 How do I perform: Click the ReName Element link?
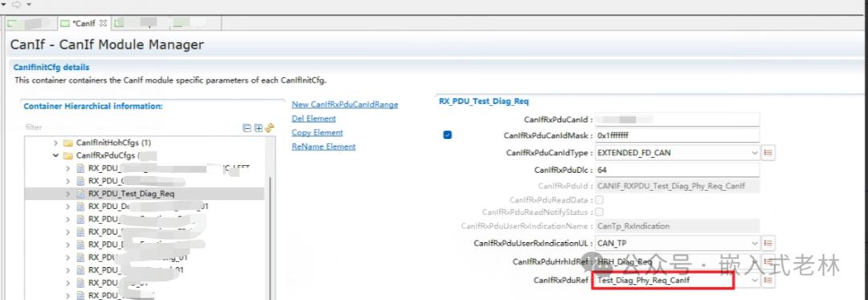click(323, 146)
